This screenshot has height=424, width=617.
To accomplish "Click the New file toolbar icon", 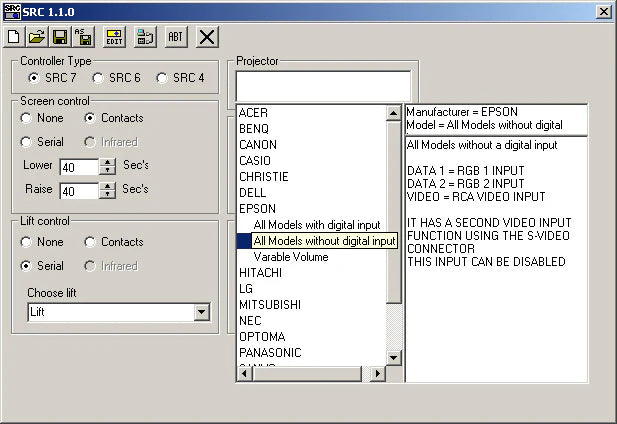I will (14, 37).
